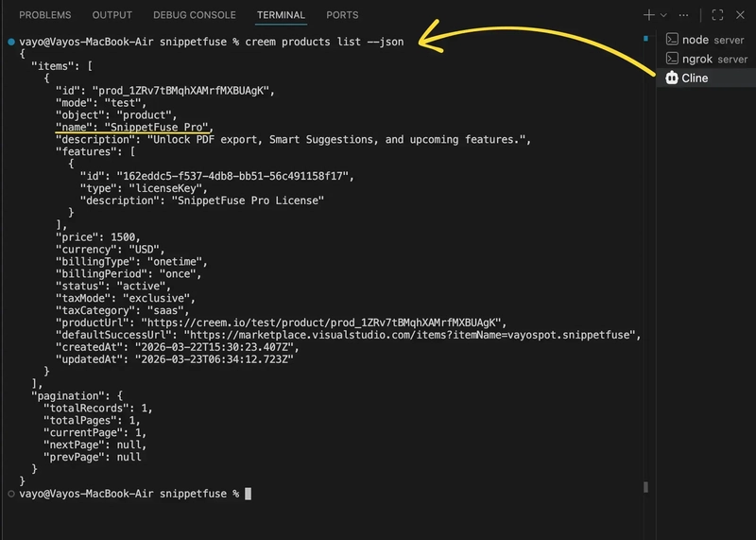The width and height of the screenshot is (756, 540).
Task: Select the Cline terminal entry
Action: tap(706, 78)
